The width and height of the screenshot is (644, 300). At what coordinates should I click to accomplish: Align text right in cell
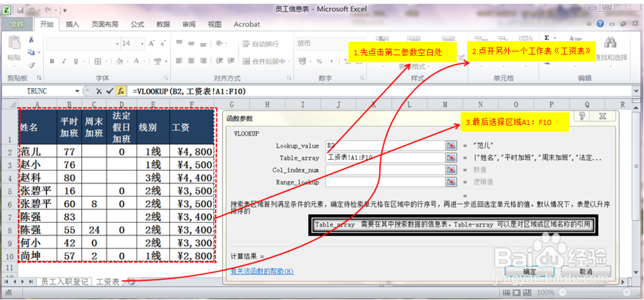(x=203, y=61)
